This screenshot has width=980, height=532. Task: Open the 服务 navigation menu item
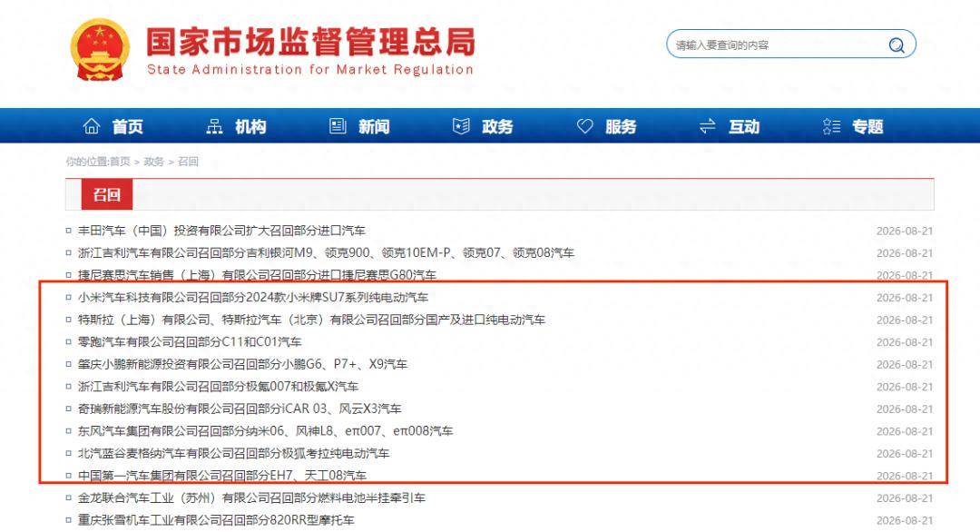tap(621, 127)
